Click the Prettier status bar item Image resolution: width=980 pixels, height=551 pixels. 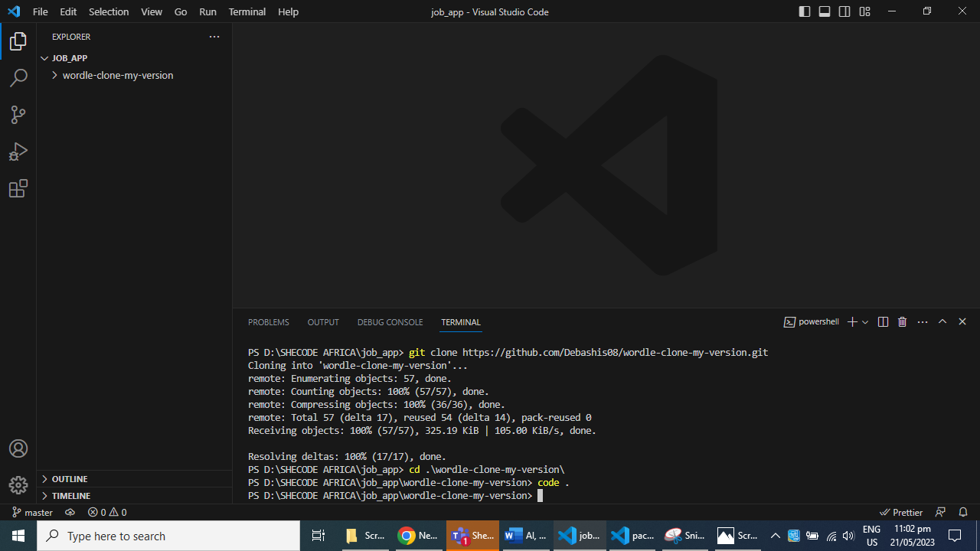point(902,513)
